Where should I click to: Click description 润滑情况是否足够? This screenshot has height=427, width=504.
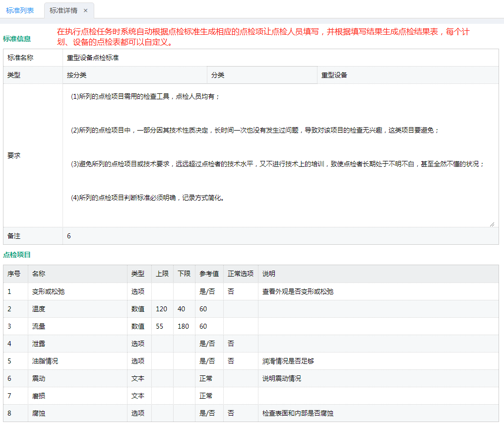pyautogui.click(x=288, y=361)
